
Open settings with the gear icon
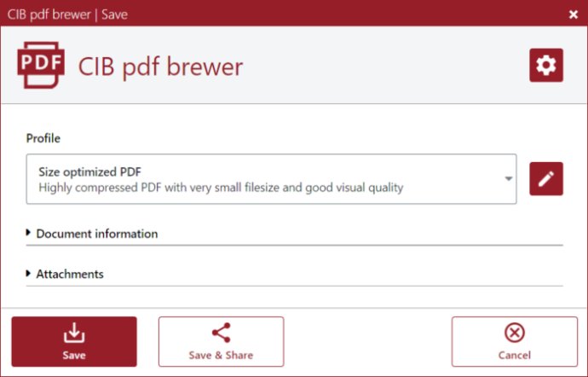pos(546,65)
